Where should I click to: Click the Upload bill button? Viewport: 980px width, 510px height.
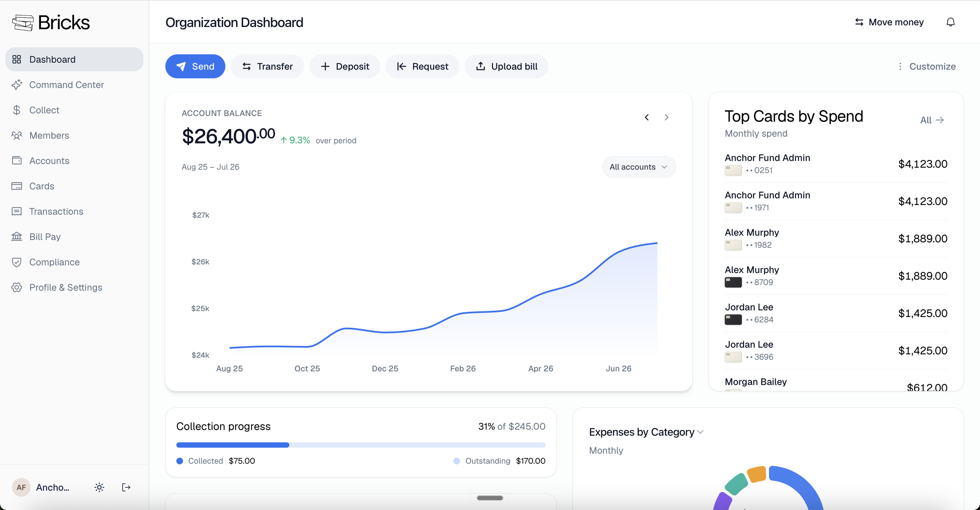[506, 66]
